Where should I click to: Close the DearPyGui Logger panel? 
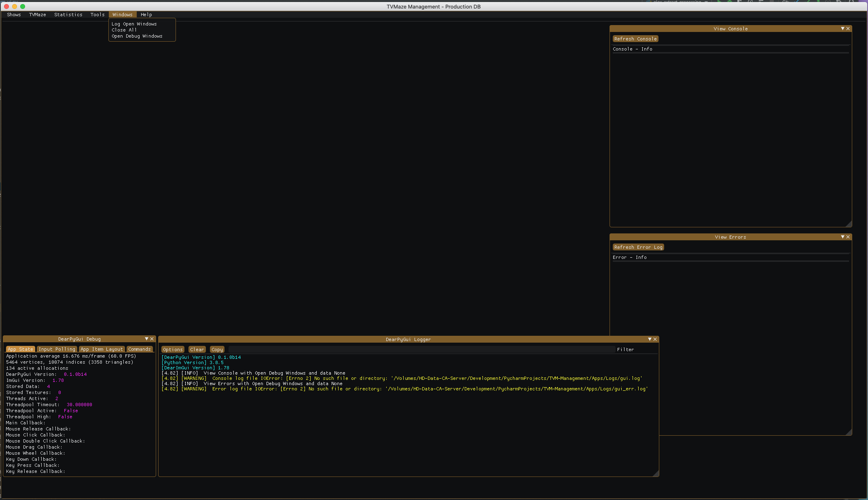pyautogui.click(x=655, y=339)
